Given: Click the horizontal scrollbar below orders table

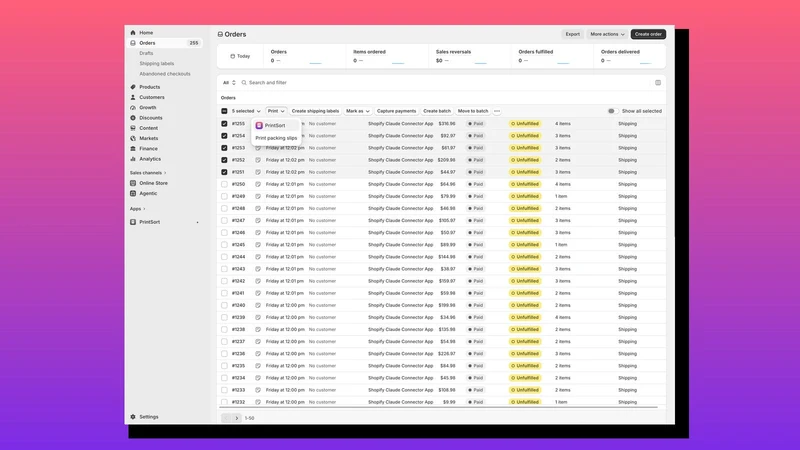Looking at the screenshot, I should pos(439,407).
